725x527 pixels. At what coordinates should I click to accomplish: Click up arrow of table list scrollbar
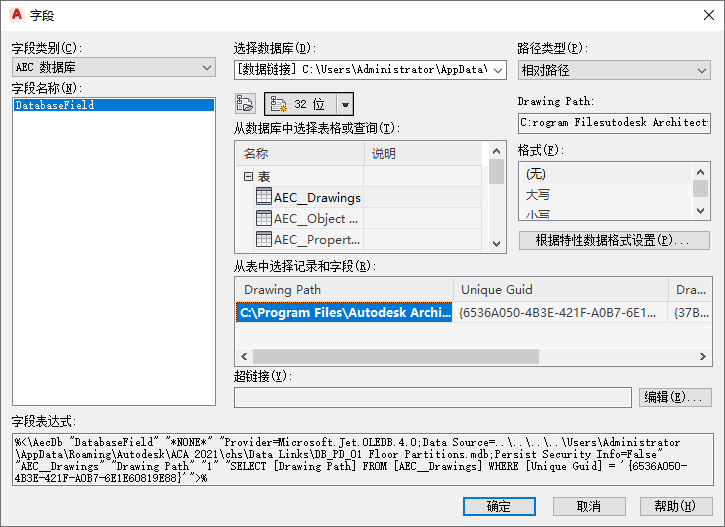(x=497, y=151)
